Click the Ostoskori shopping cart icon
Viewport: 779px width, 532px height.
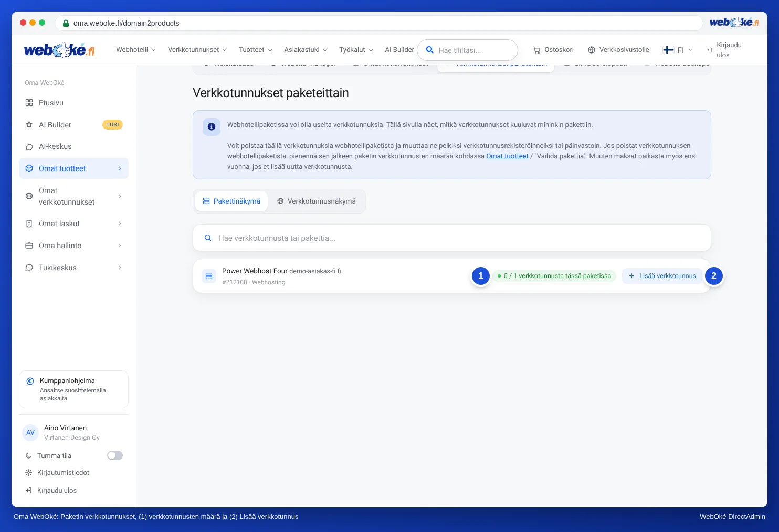click(x=536, y=50)
